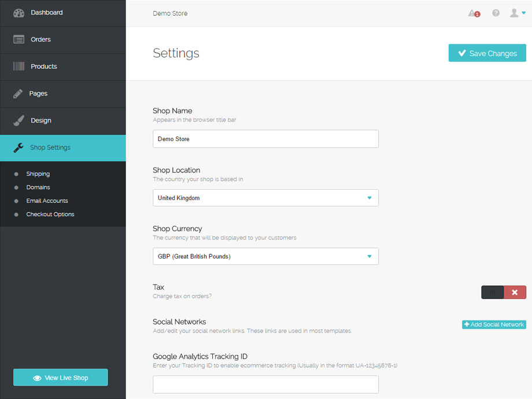Select the Design paintbrush icon

pos(17,120)
